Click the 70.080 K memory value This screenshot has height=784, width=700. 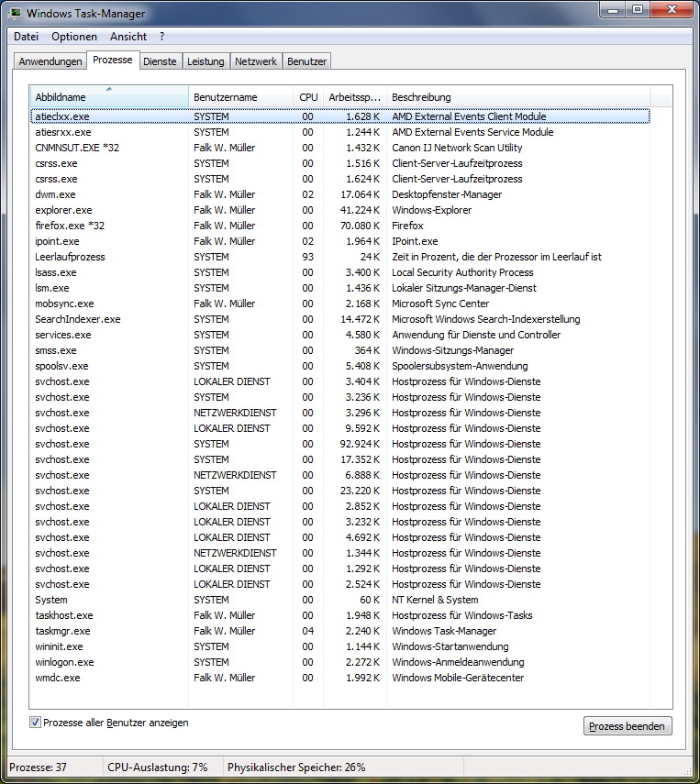(x=360, y=226)
